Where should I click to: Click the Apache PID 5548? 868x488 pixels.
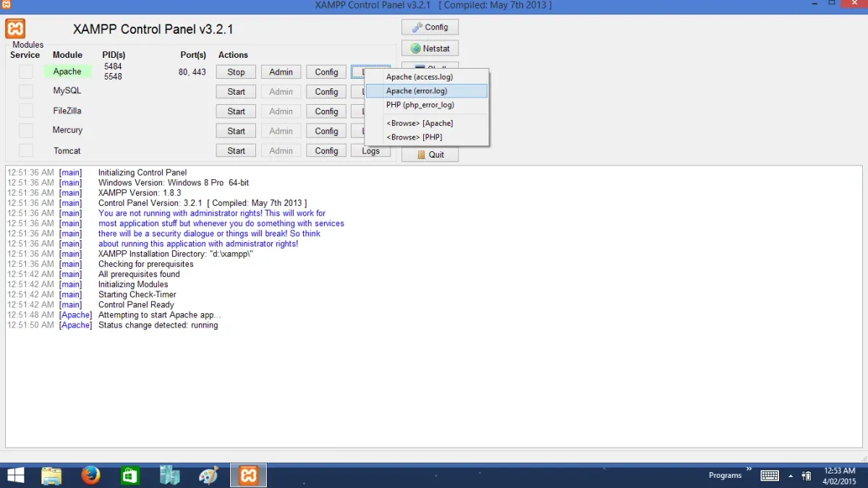(113, 77)
